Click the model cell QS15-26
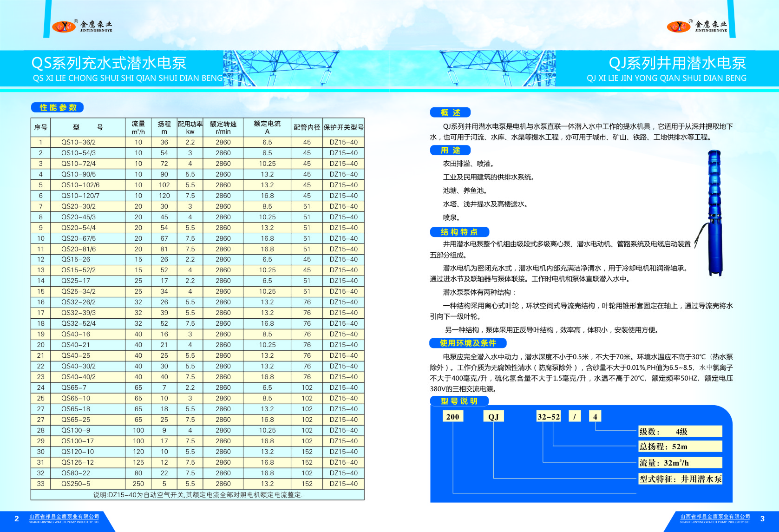This screenshot has height=532, width=779. (x=88, y=259)
